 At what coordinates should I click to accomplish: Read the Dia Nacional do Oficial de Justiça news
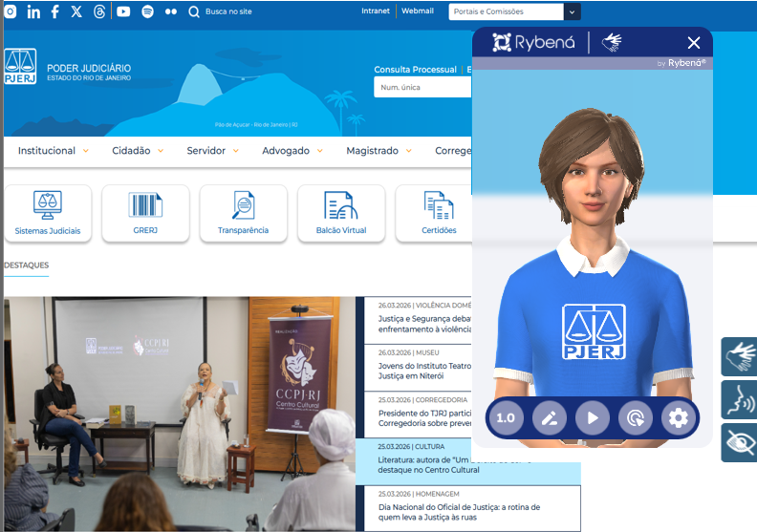point(459,513)
